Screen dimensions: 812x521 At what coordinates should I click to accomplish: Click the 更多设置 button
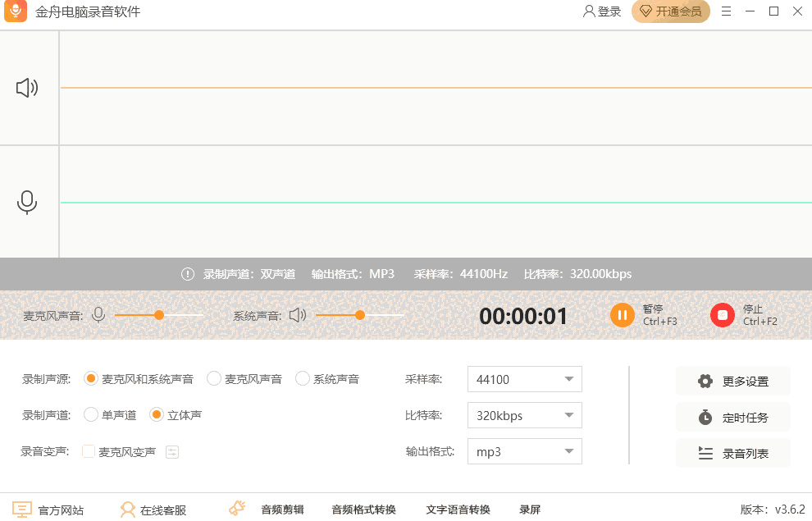(x=733, y=381)
